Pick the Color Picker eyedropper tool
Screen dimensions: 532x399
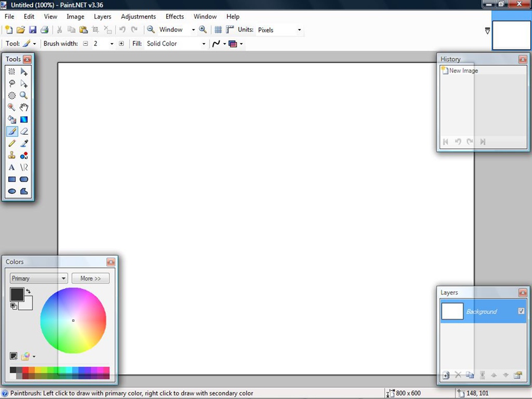[x=24, y=144]
